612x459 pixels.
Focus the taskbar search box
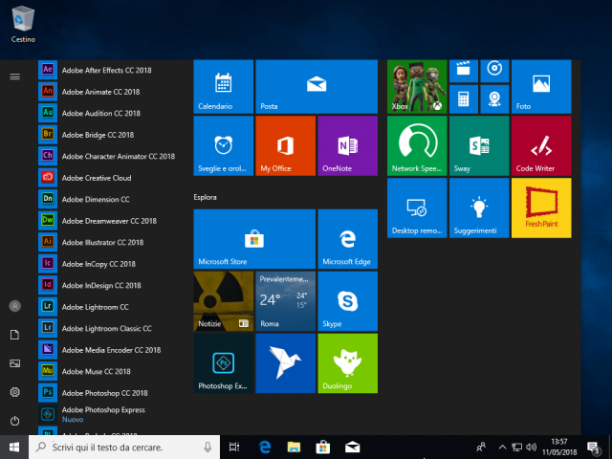124,447
